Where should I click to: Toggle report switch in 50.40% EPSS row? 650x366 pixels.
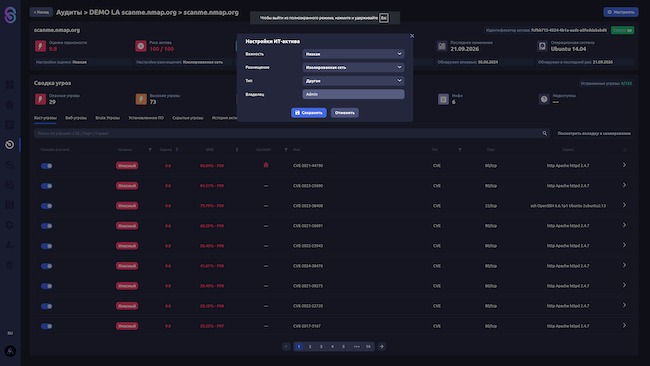(x=46, y=246)
